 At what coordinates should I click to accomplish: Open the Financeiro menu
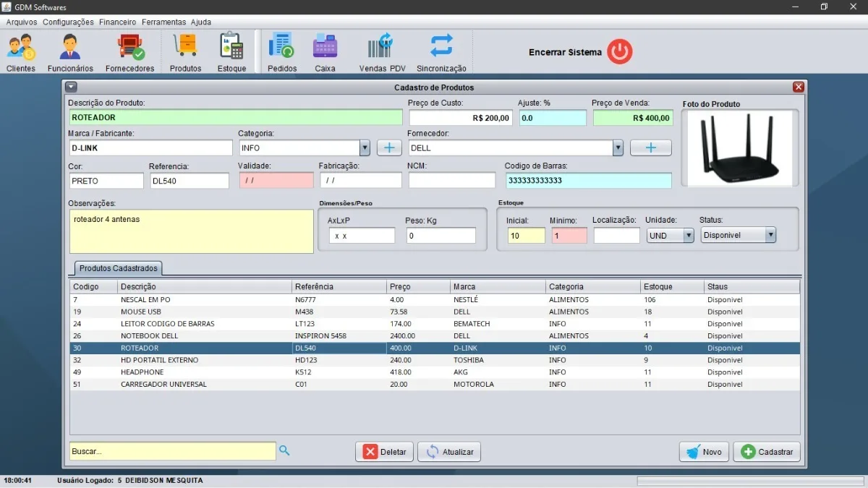tap(117, 22)
